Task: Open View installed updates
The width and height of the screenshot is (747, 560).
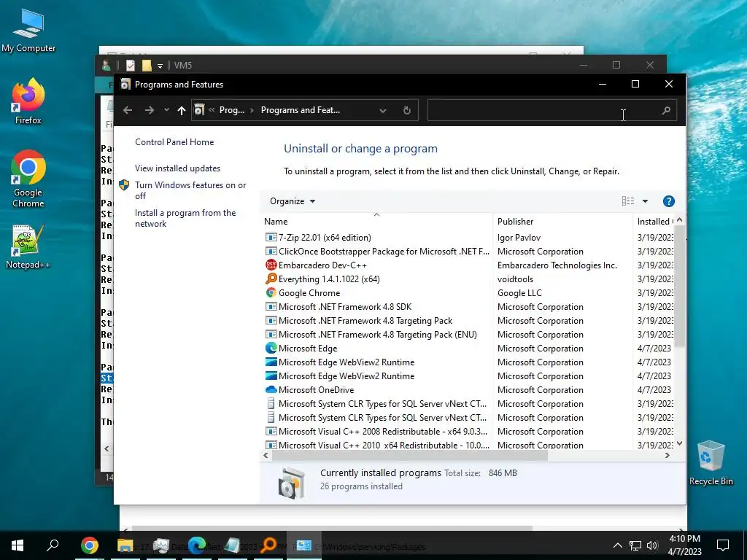Action: (178, 168)
